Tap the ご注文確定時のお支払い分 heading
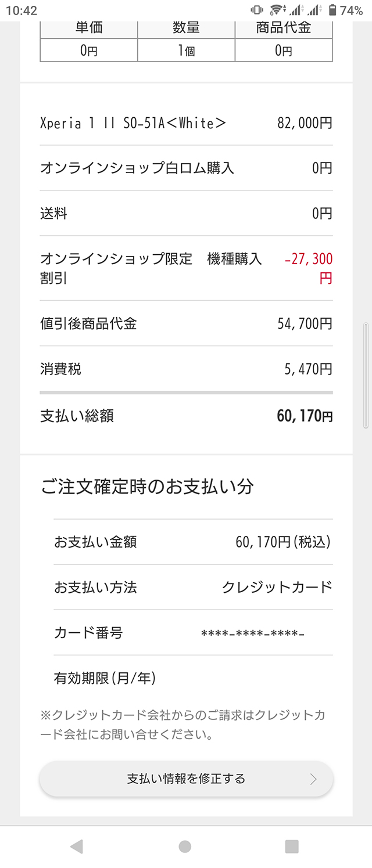The height and width of the screenshot is (868, 372). click(x=148, y=487)
